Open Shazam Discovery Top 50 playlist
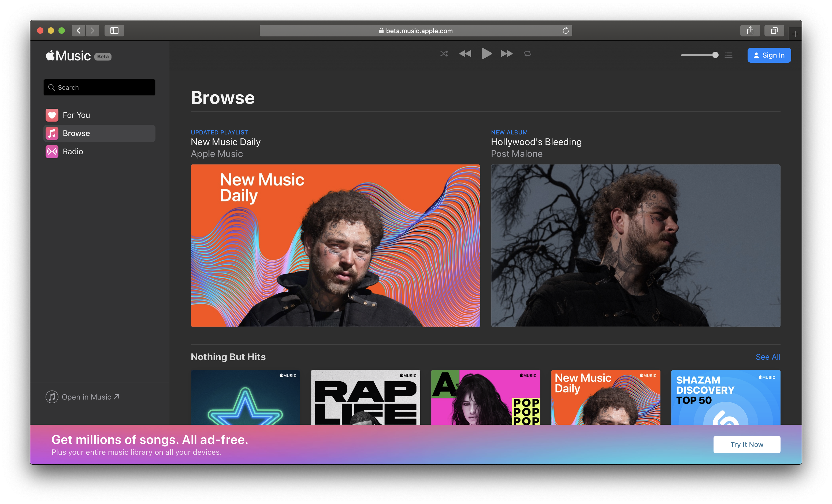The height and width of the screenshot is (504, 832). 725,397
